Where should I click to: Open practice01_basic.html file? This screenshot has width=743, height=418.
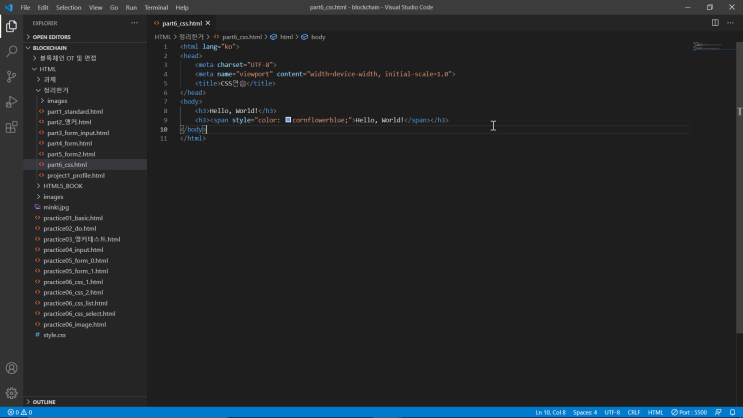coord(73,218)
